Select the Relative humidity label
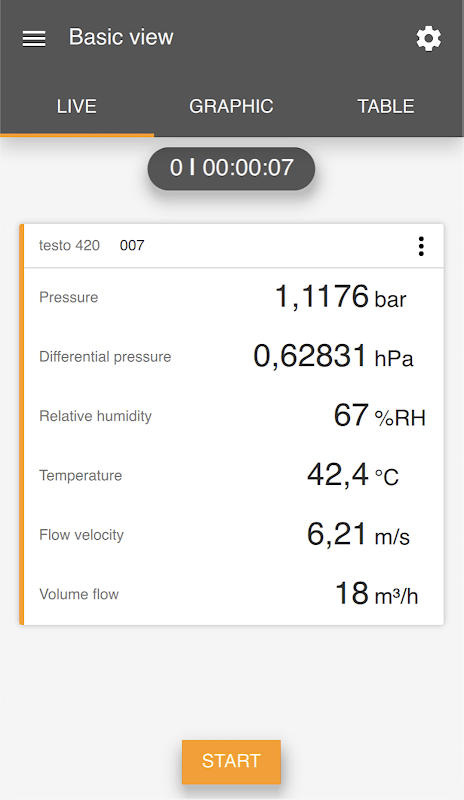Viewport: 464px width, 800px height. pyautogui.click(x=95, y=416)
